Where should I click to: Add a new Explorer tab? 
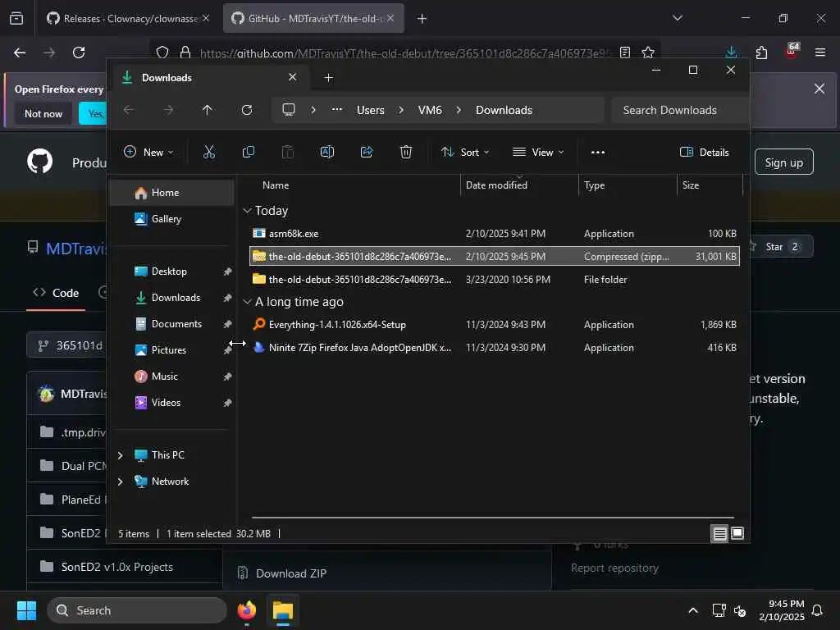click(329, 78)
